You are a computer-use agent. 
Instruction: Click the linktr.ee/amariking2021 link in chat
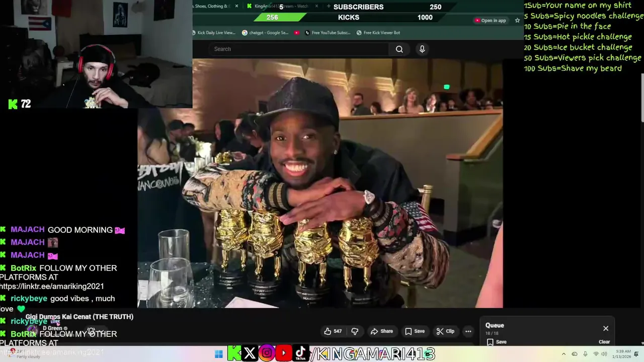pos(52,286)
